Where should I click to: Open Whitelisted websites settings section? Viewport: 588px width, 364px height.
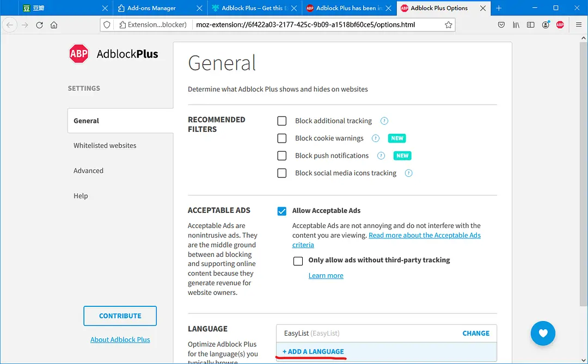click(105, 146)
